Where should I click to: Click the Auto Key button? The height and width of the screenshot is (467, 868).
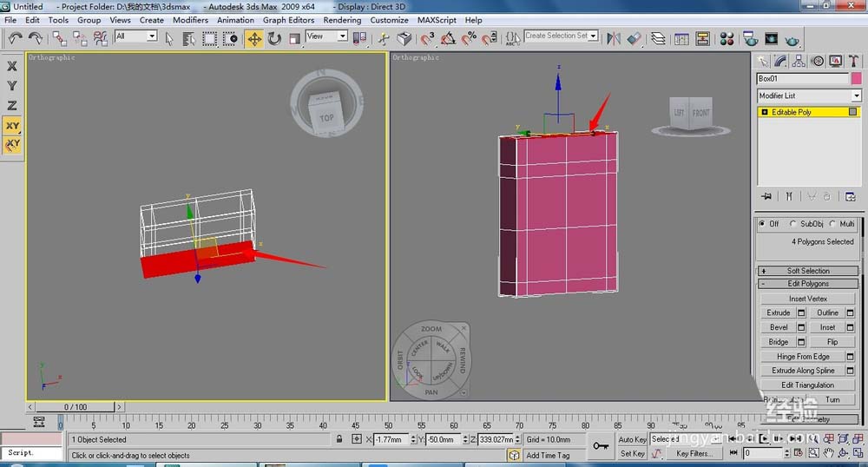(632, 439)
